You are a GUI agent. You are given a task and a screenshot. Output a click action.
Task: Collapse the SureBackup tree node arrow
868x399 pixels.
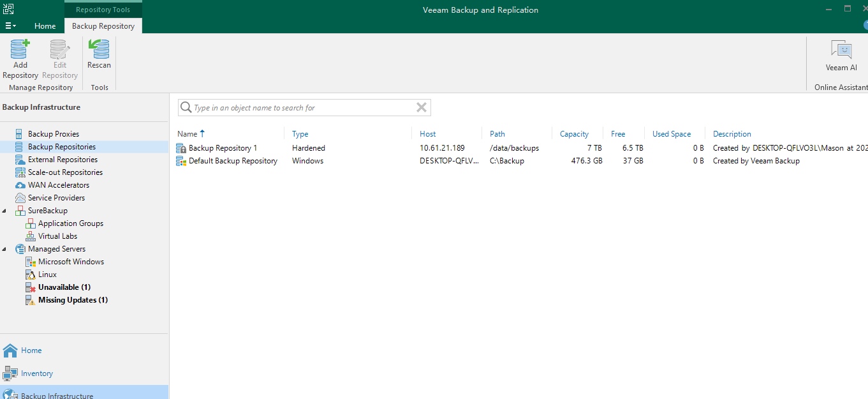pos(5,211)
